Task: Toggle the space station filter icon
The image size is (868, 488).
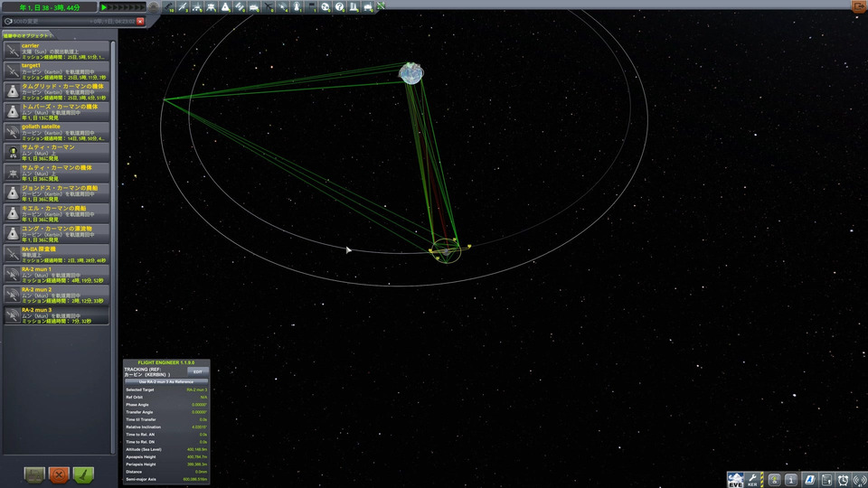Action: 240,6
